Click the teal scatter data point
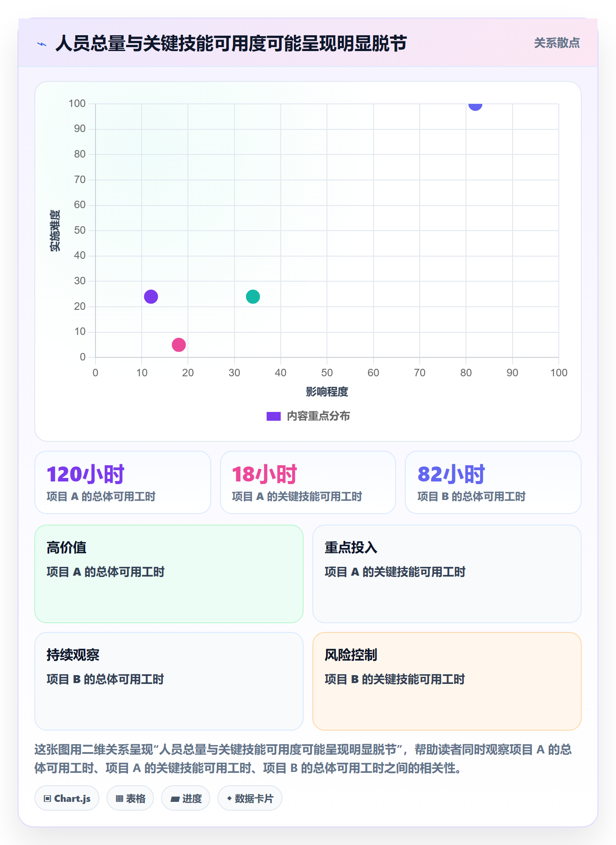The width and height of the screenshot is (616, 845). click(253, 297)
